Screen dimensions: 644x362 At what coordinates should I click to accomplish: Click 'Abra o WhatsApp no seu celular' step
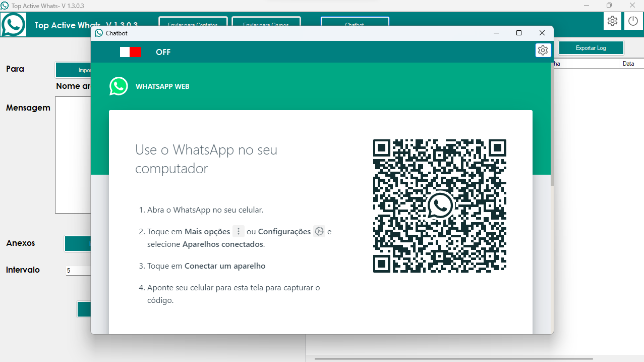coord(205,210)
